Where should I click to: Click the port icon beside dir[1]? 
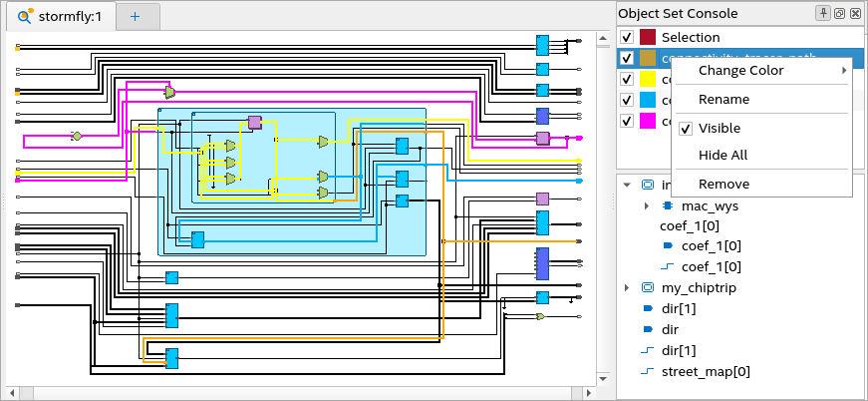tap(646, 308)
